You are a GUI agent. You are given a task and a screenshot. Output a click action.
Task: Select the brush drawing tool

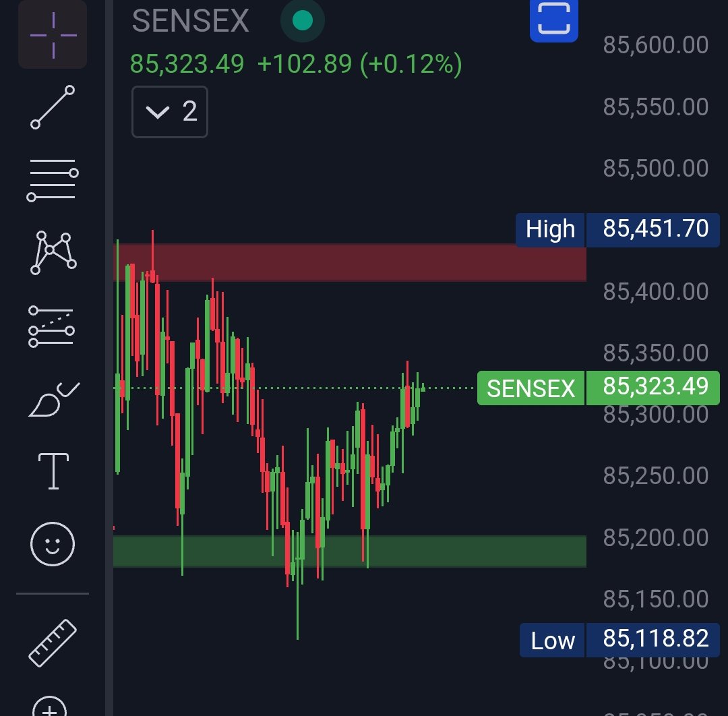(x=54, y=399)
